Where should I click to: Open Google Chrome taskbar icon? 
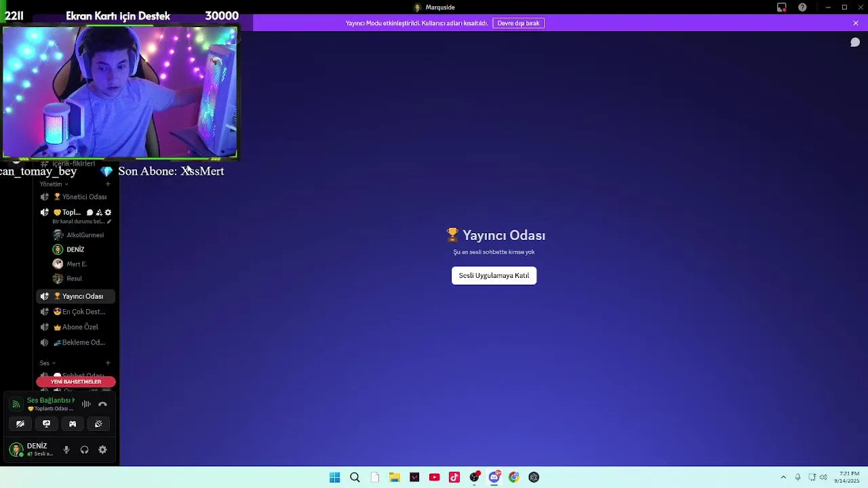click(x=514, y=477)
